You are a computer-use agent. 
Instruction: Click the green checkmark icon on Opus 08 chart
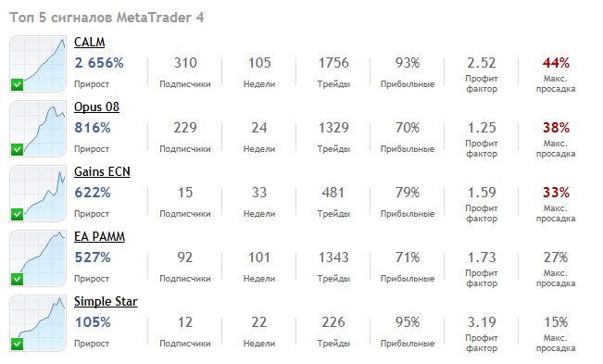tap(17, 149)
